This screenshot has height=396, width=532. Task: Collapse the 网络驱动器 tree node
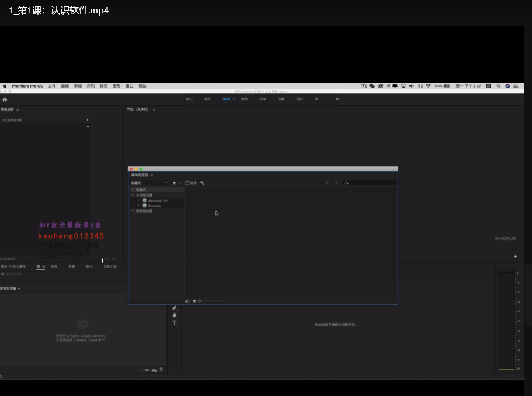pos(133,211)
